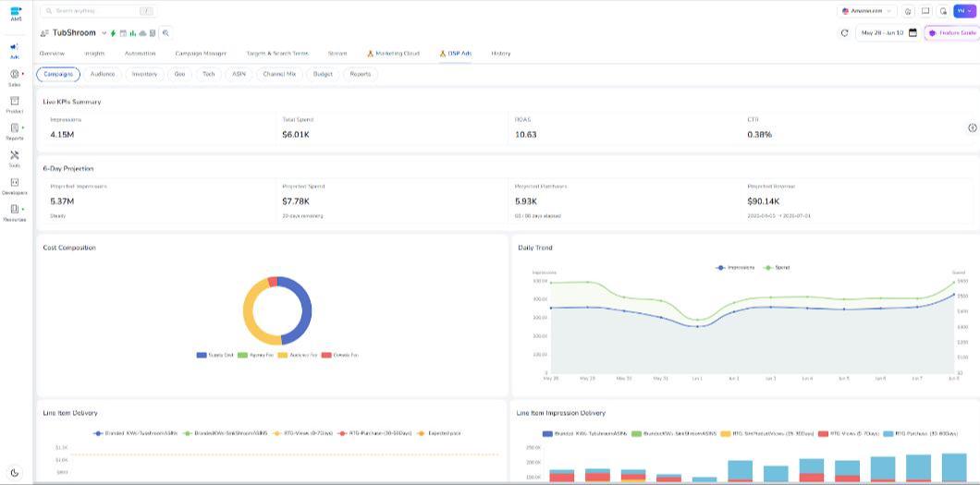The width and height of the screenshot is (980, 485).
Task: Go to the Stream tab
Action: pyautogui.click(x=337, y=54)
